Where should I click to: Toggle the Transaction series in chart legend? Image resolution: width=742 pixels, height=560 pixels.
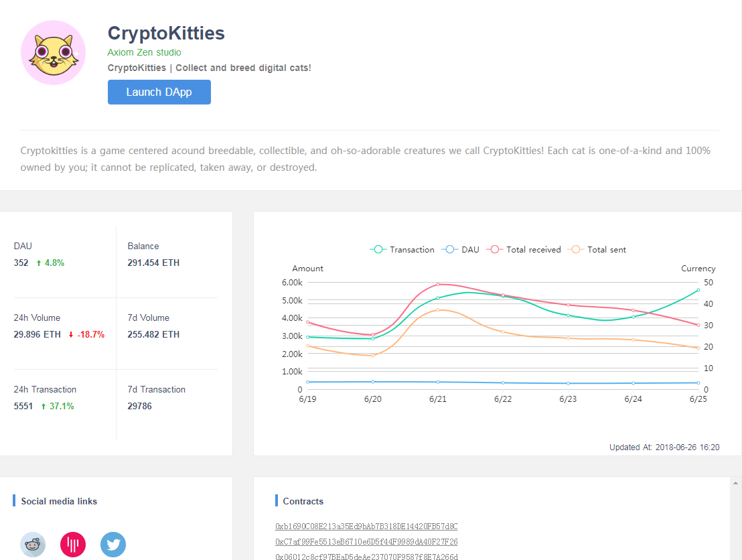402,249
